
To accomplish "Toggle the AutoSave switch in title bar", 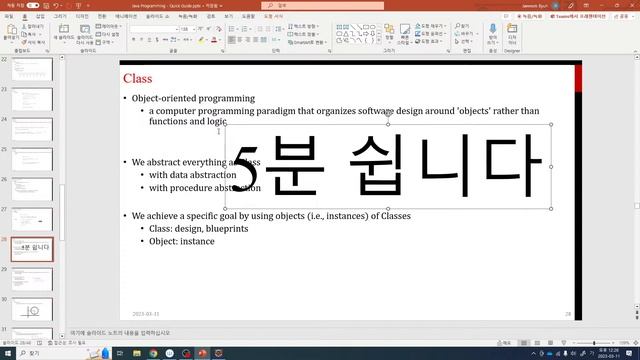I will [33, 5].
